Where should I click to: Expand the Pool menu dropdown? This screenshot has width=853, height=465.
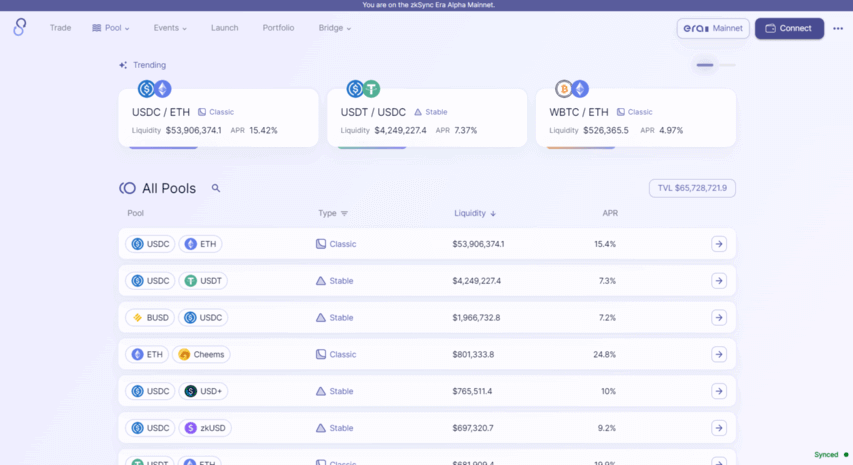point(111,28)
